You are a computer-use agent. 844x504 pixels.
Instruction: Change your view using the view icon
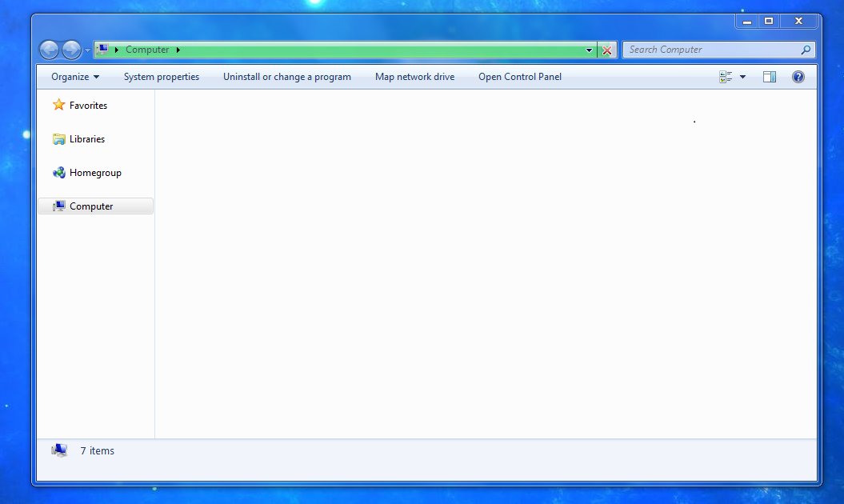tap(726, 77)
